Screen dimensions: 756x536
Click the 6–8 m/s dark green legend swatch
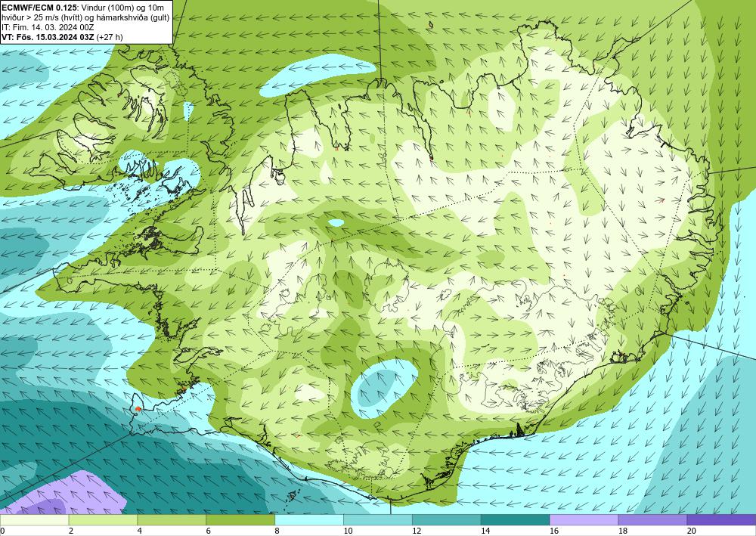pyautogui.click(x=240, y=520)
